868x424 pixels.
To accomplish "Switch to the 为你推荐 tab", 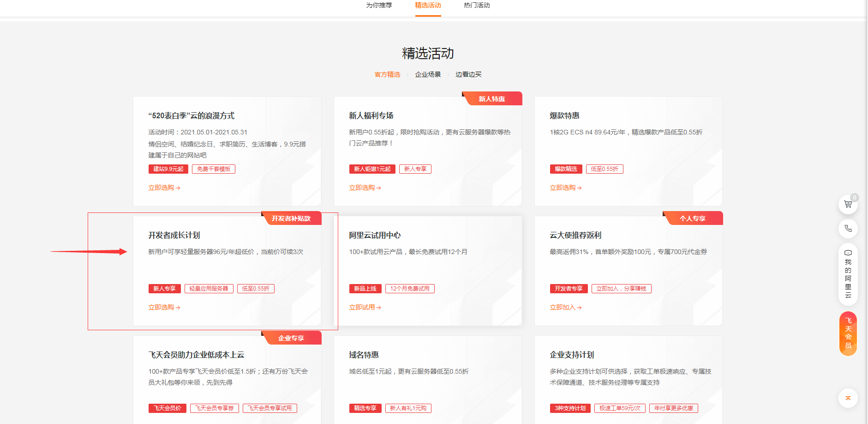I will 379,6.
